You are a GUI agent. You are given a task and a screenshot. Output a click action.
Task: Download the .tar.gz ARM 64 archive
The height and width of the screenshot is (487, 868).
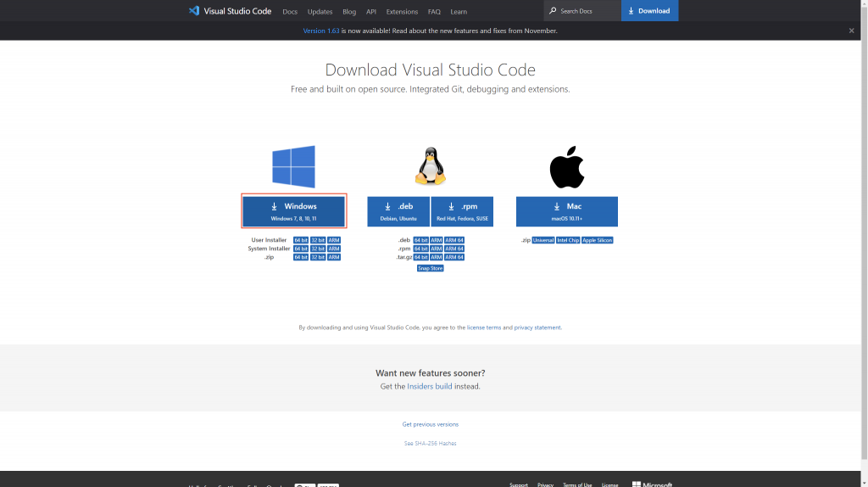pos(454,257)
